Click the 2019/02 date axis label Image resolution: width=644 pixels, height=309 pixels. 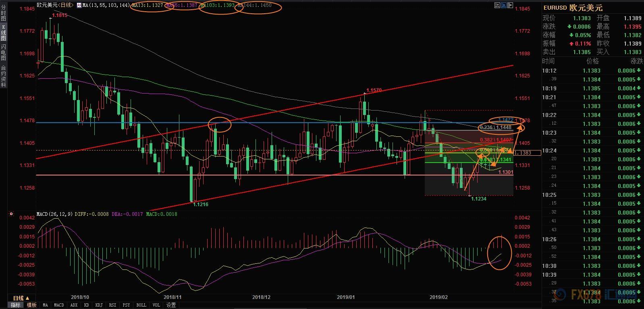click(438, 297)
